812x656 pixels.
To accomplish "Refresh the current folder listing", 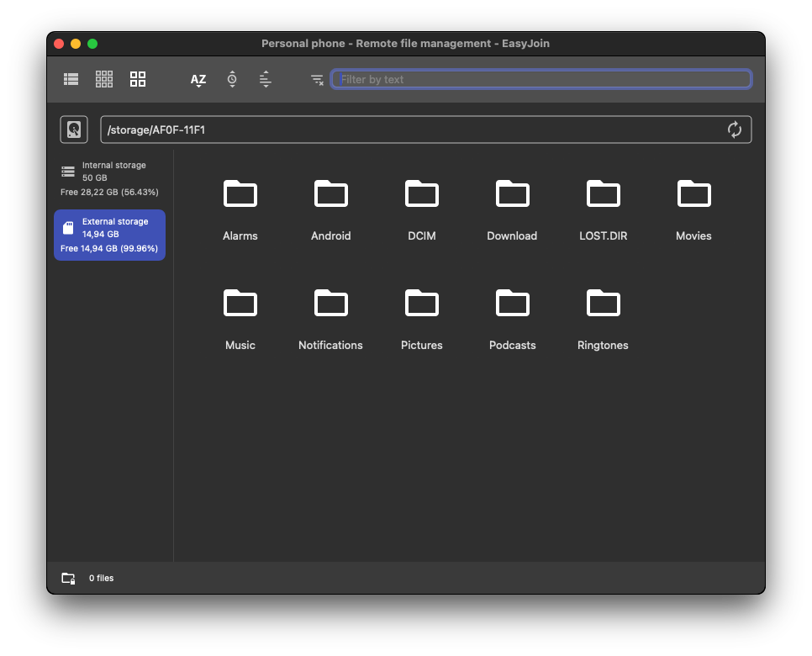I will pos(735,130).
